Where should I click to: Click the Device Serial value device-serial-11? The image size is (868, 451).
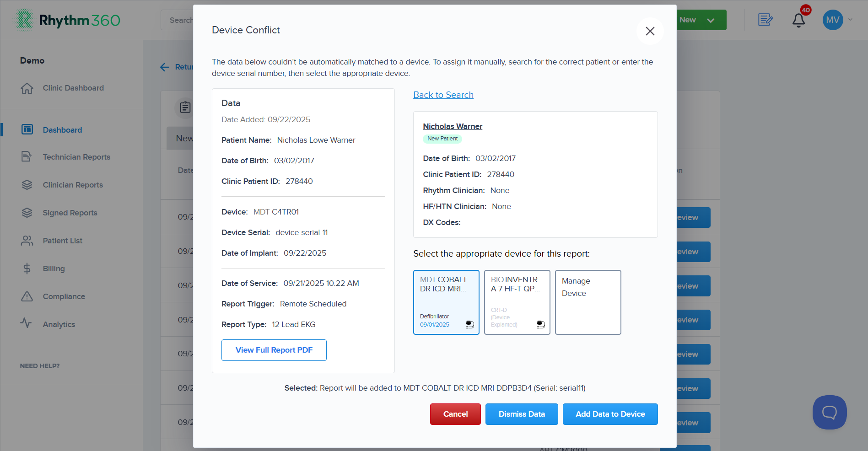tap(302, 232)
